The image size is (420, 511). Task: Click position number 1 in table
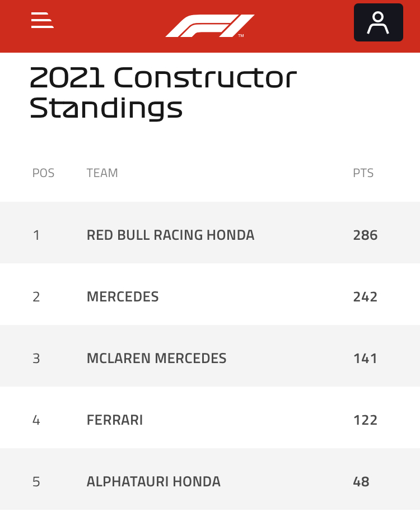tap(36, 235)
